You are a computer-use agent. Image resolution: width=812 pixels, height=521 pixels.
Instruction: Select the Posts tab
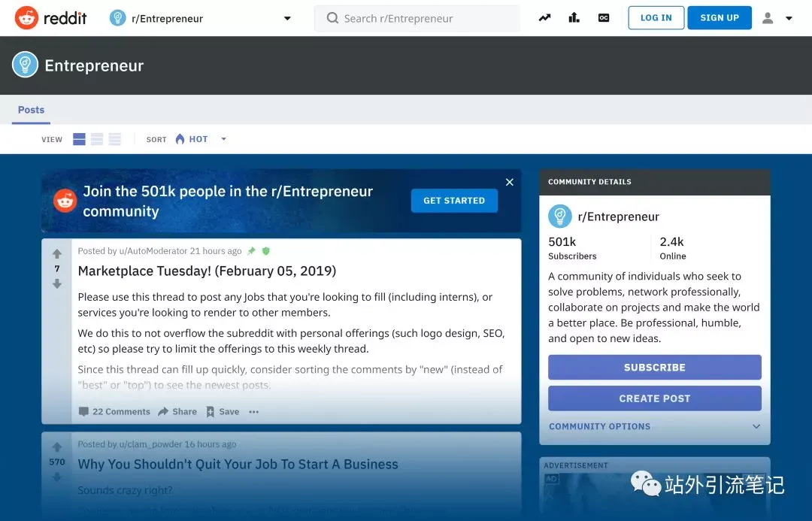pyautogui.click(x=31, y=110)
